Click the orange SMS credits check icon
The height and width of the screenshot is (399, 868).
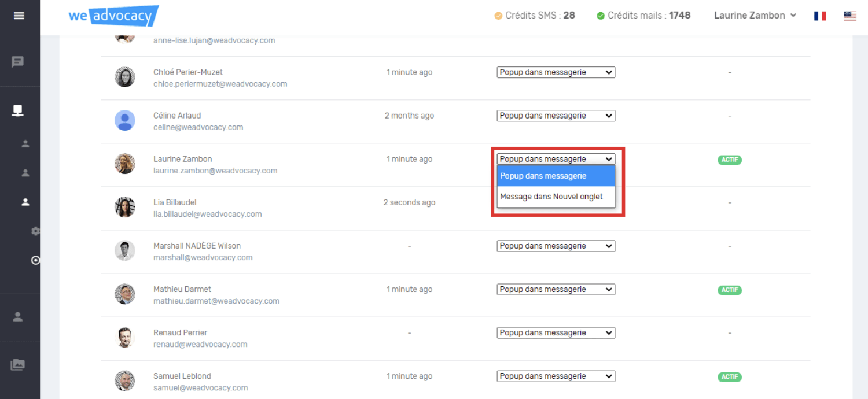tap(498, 16)
